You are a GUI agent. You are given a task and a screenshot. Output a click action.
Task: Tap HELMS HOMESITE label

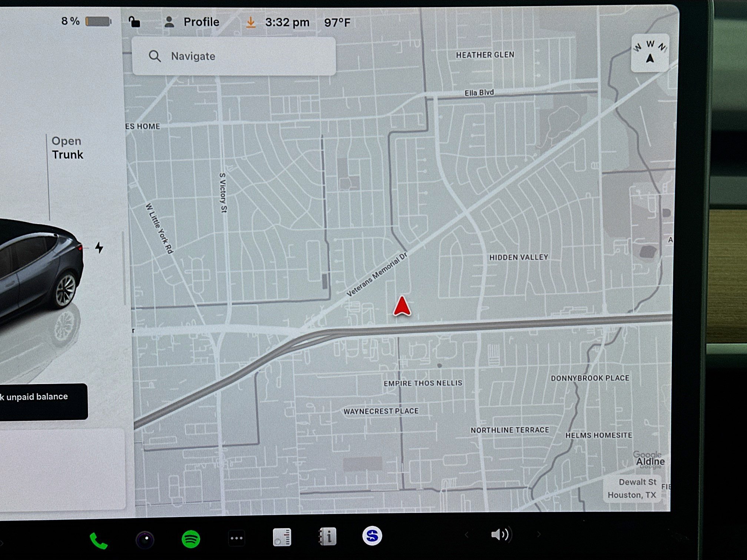tap(599, 435)
